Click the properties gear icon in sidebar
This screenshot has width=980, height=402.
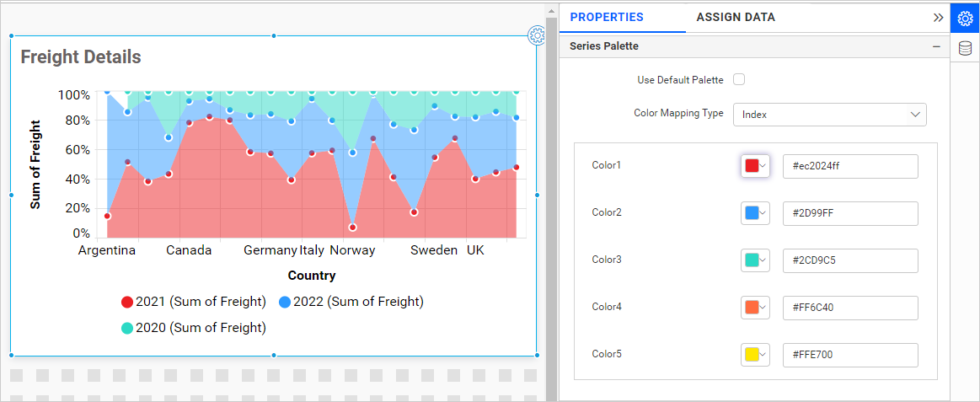[965, 18]
